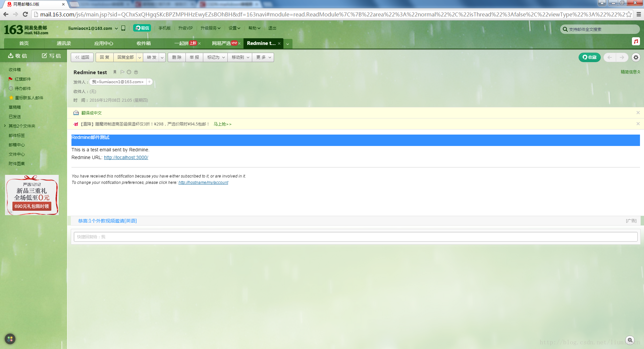Screen dimensions: 644x349
Task: Close the promotion banner
Action: pyautogui.click(x=638, y=124)
